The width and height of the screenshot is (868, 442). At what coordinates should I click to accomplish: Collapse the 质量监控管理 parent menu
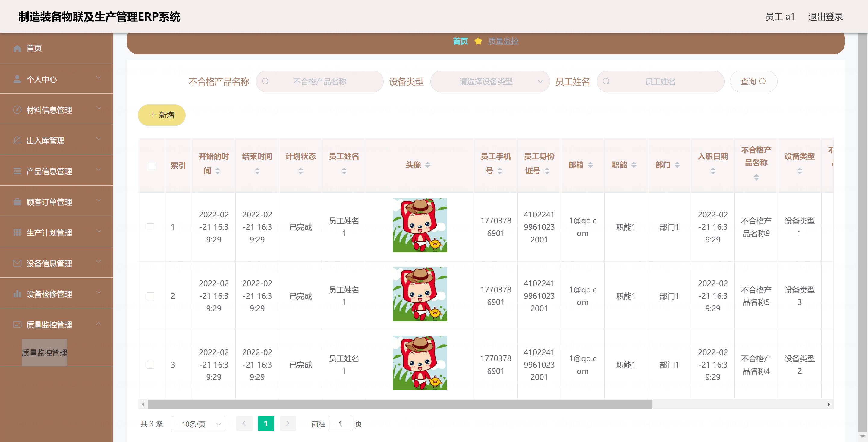click(x=57, y=324)
